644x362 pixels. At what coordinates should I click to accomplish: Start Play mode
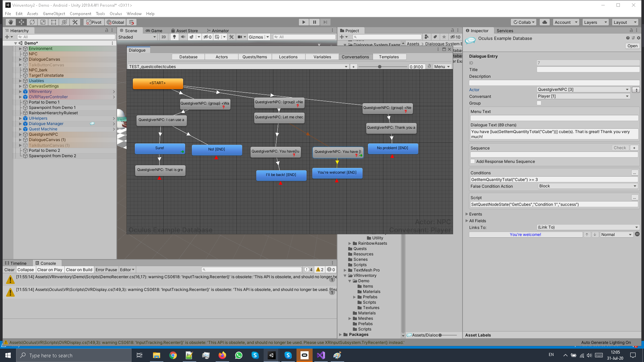coord(304,22)
